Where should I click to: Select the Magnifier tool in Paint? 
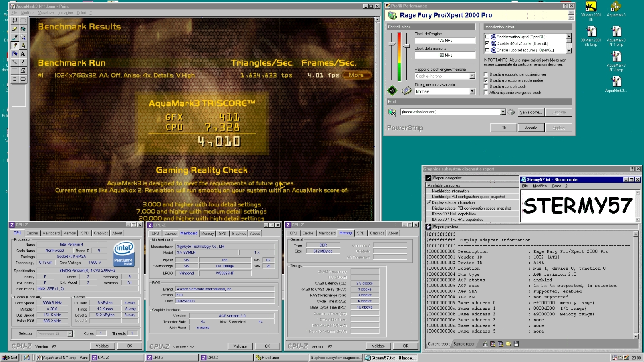pos(23,37)
